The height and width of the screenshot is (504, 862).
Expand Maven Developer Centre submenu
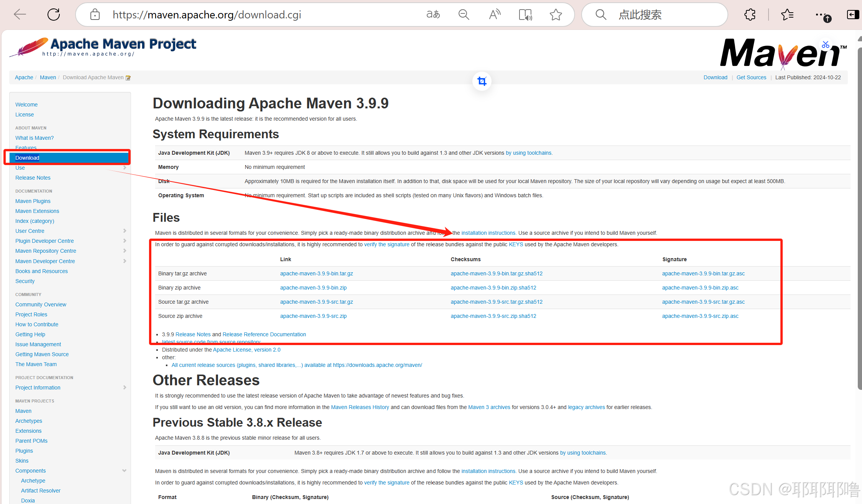[125, 261]
